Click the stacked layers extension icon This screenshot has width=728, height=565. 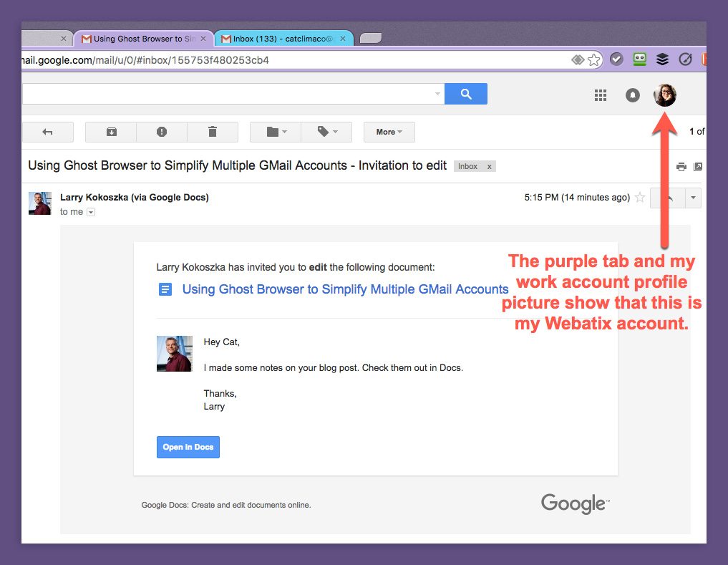(x=663, y=59)
